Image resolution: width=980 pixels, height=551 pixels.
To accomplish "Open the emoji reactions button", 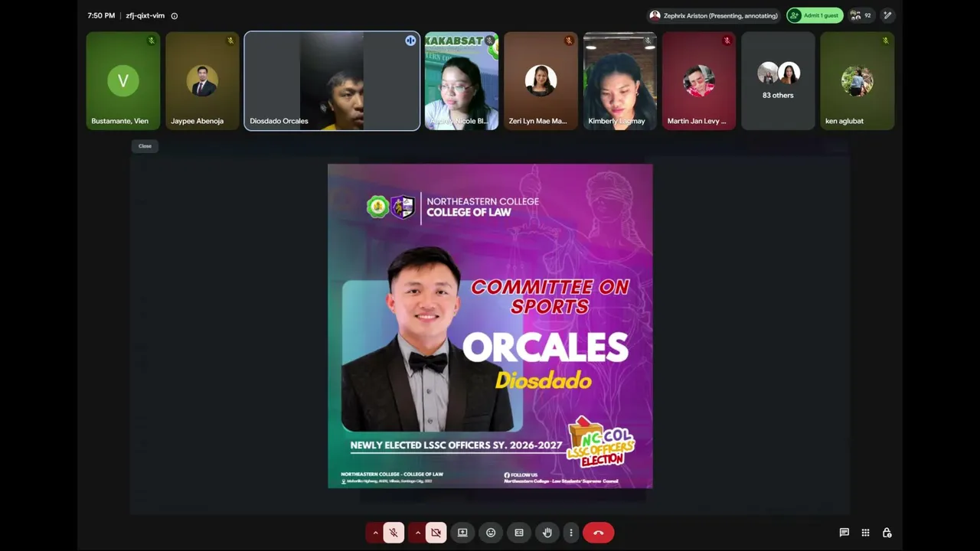I will [491, 533].
